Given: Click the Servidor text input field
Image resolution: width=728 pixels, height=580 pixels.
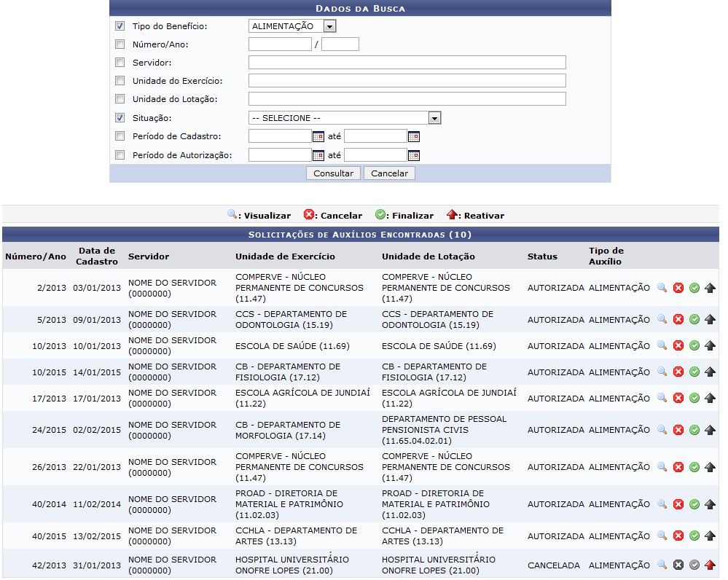Looking at the screenshot, I should tap(407, 63).
